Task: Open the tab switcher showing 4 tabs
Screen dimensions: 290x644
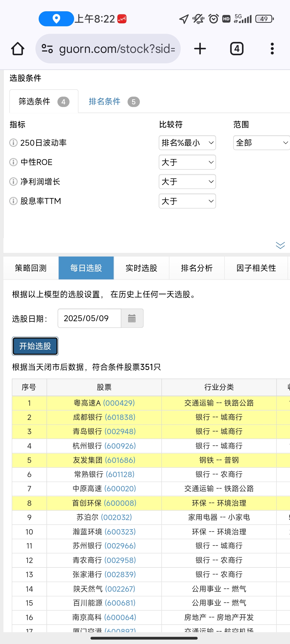Action: pos(237,49)
